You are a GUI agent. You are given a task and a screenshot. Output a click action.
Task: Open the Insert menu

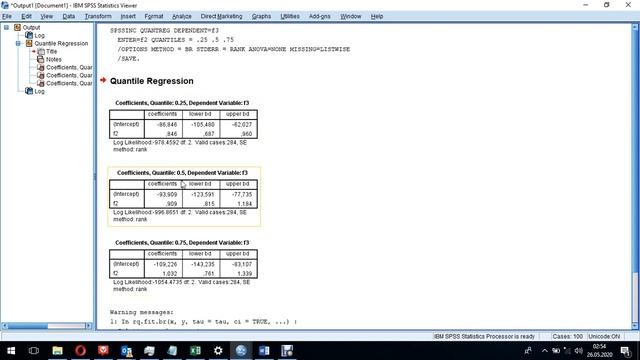[128, 16]
